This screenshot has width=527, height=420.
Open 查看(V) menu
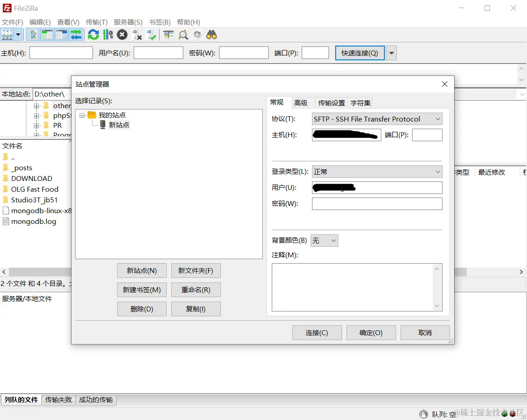click(68, 22)
